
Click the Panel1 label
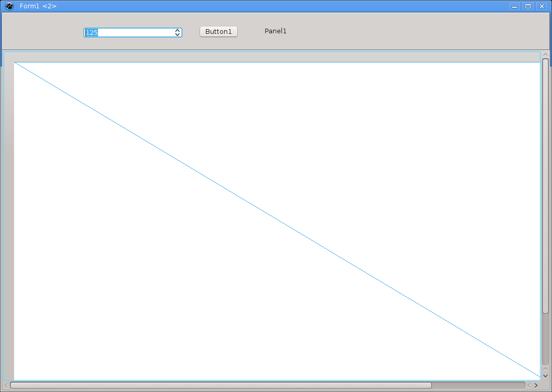[x=275, y=31]
